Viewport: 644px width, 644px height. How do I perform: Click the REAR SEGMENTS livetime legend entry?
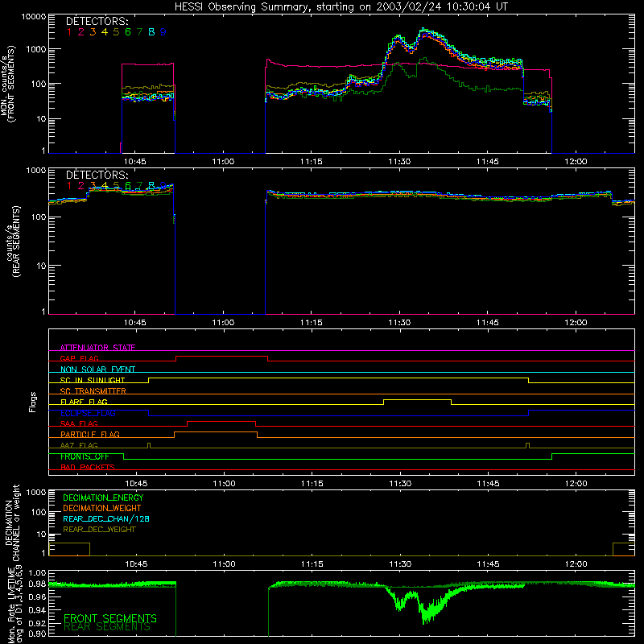(107, 627)
